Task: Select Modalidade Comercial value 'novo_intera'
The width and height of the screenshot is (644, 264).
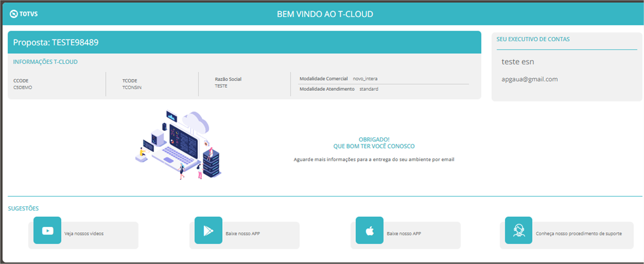Action: tap(365, 78)
